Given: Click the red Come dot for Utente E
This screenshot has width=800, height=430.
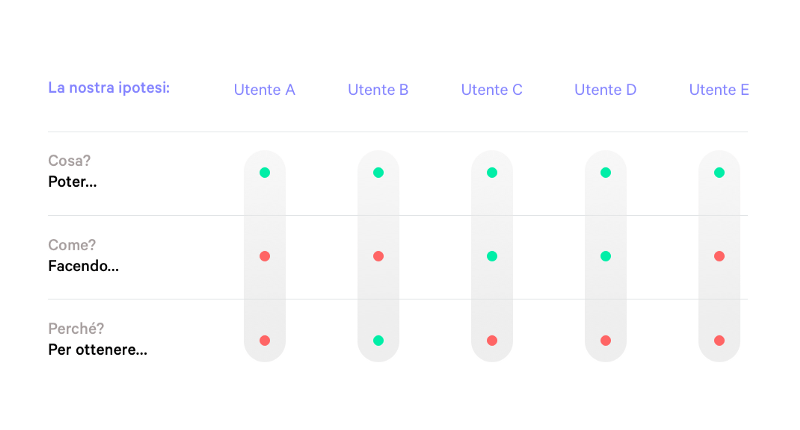Looking at the screenshot, I should pos(719,257).
